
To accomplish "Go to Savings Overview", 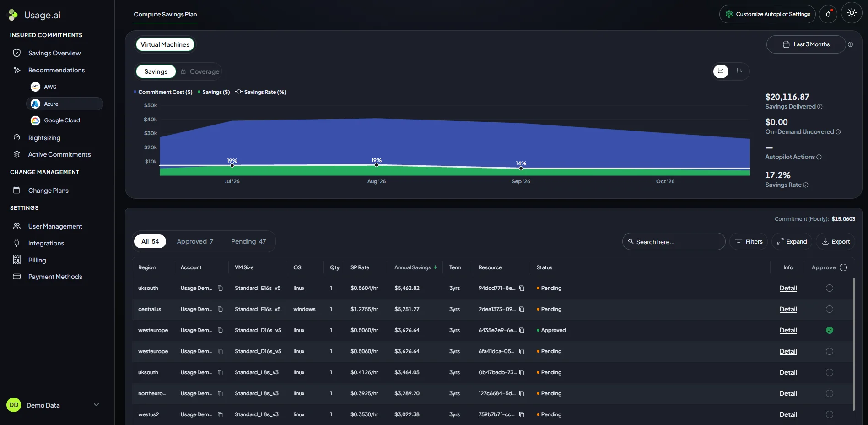I will 54,53.
